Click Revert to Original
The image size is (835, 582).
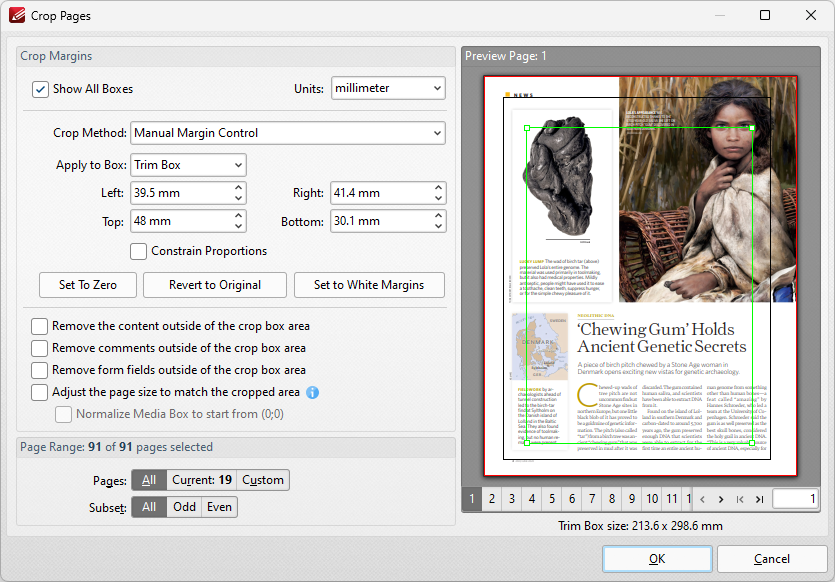click(215, 285)
